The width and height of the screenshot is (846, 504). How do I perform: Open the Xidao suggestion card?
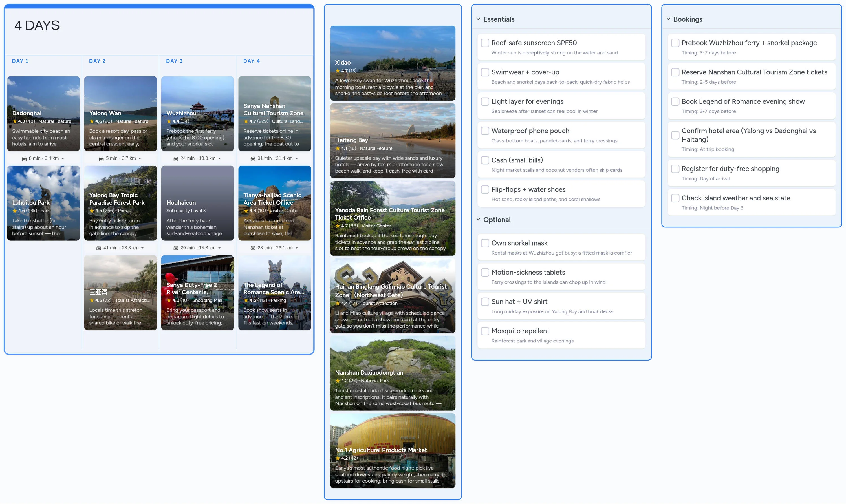click(x=393, y=63)
